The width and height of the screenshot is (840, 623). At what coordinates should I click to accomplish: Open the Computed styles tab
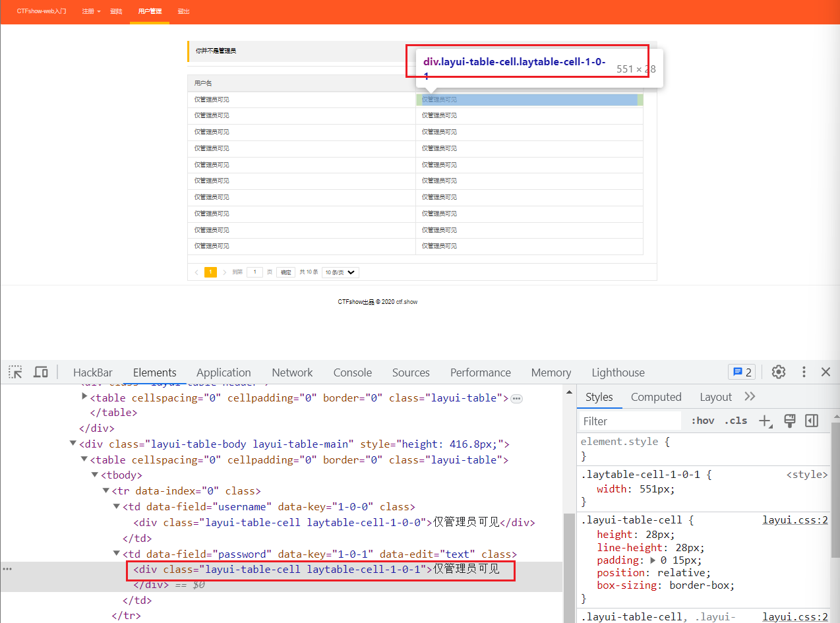click(x=655, y=397)
